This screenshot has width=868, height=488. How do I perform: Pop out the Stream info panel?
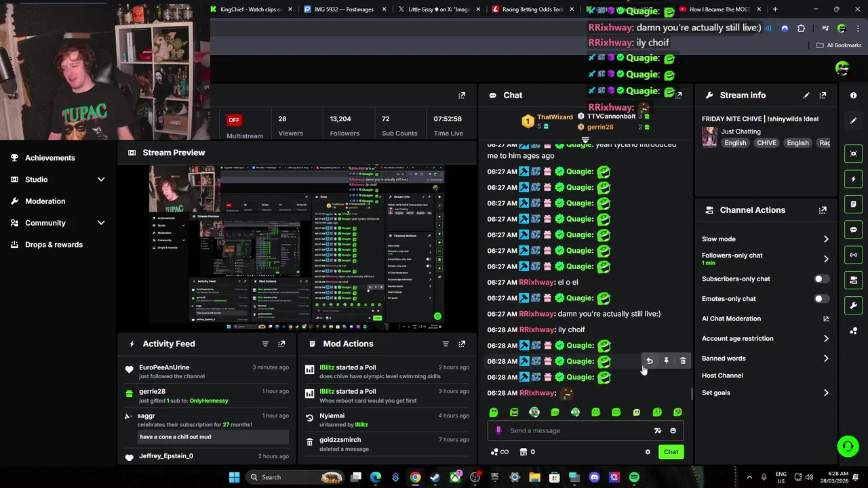coord(823,96)
